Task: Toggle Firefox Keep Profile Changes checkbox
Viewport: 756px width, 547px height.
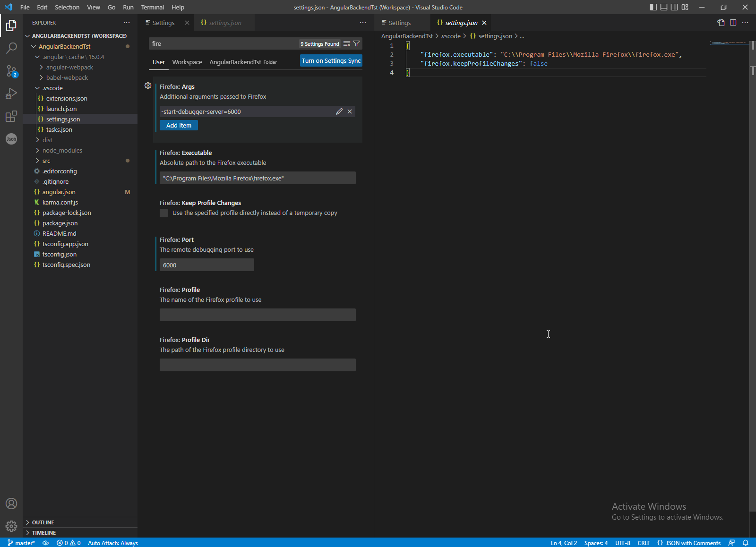Action: tap(164, 213)
